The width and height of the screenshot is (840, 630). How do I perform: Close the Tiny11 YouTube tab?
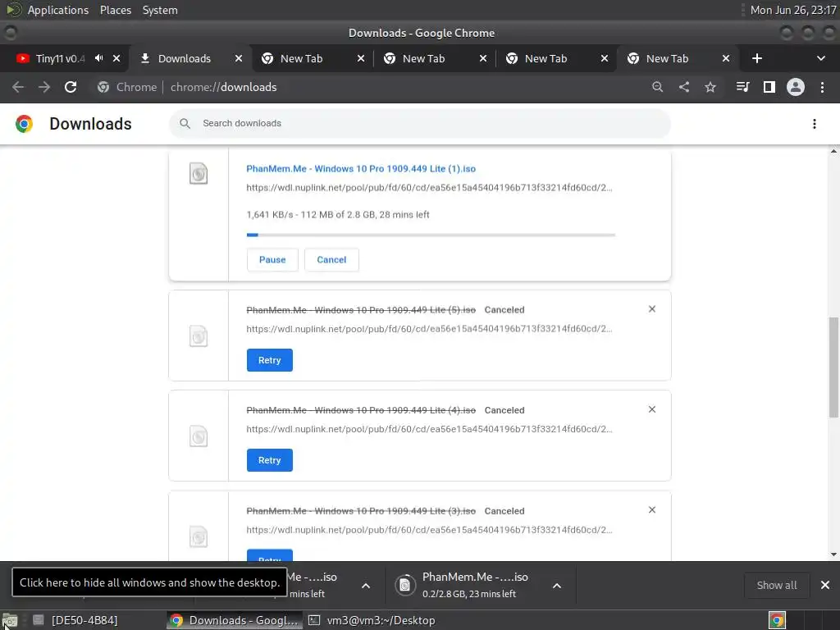(116, 58)
